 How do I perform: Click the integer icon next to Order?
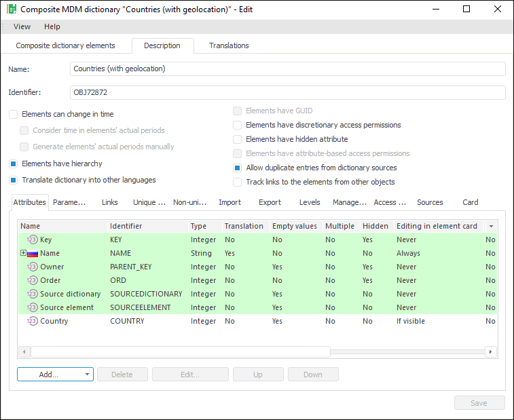(x=32, y=280)
